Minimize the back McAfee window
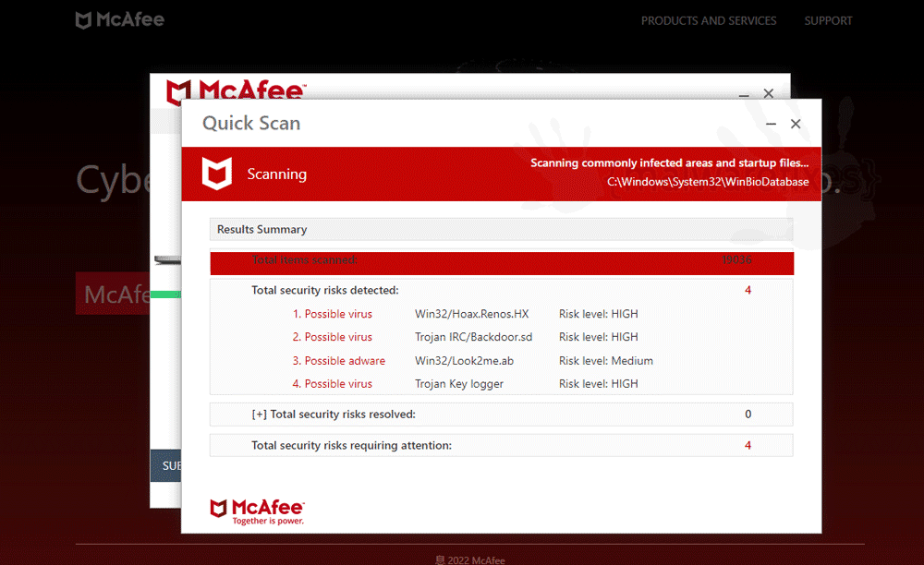 [744, 94]
